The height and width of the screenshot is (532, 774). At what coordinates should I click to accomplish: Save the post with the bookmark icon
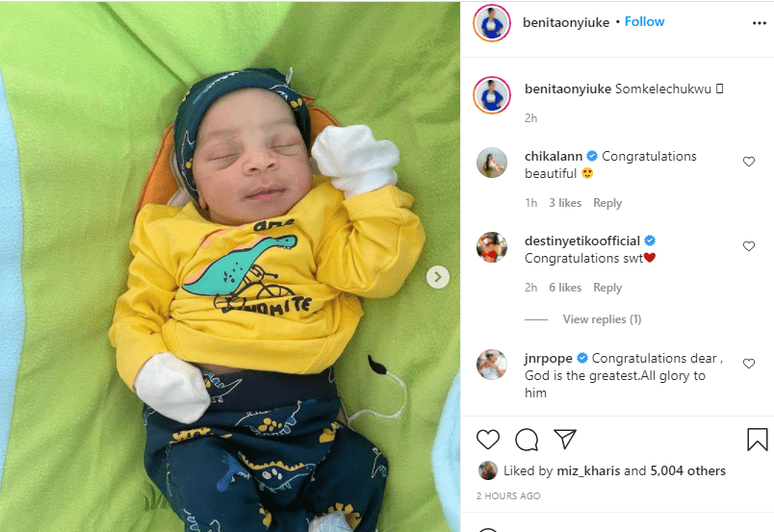point(757,440)
